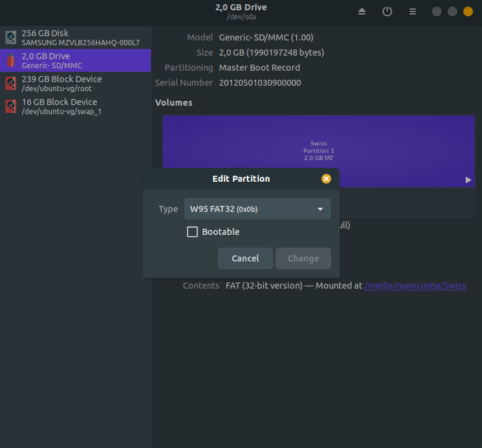Click the eject drive icon in header
Screen dimensions: 482x448
click(x=362, y=11)
